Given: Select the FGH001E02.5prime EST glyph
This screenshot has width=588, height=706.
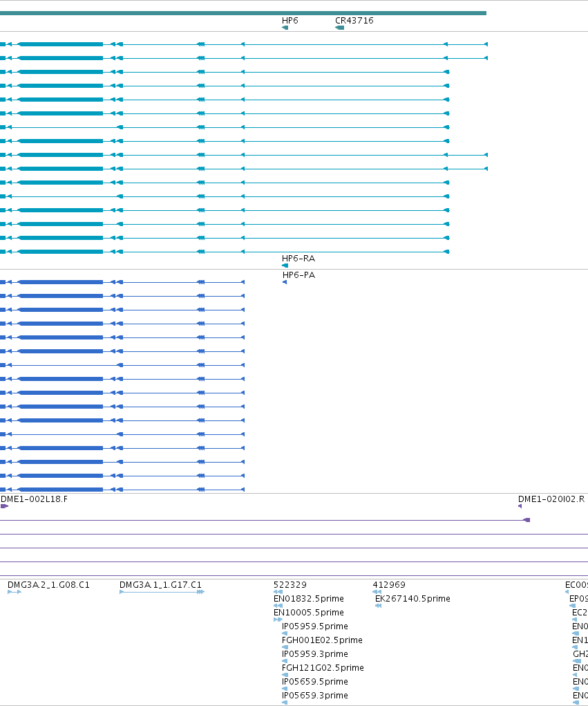Looking at the screenshot, I should (x=285, y=647).
